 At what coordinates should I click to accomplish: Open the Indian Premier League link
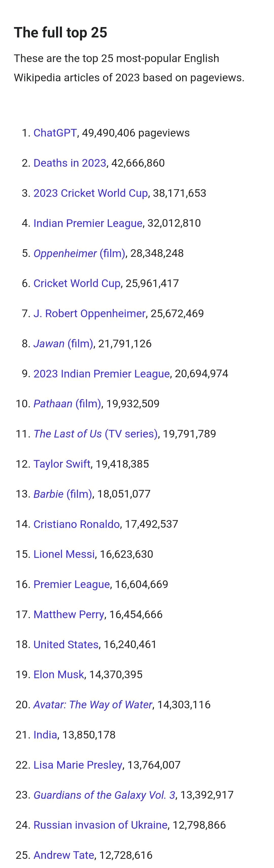[88, 223]
